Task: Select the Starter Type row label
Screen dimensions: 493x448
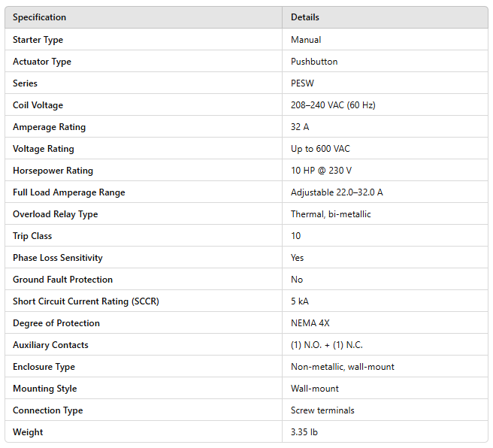Action: 38,40
